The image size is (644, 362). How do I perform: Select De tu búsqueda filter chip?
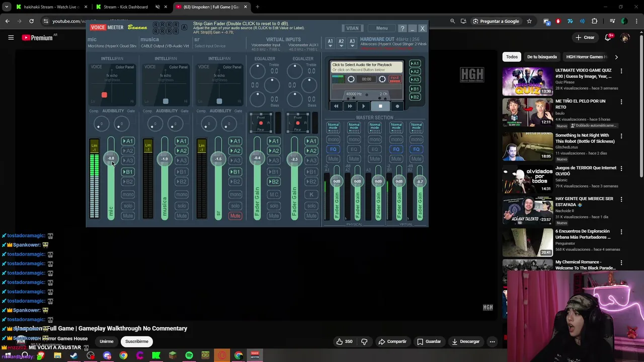542,57
